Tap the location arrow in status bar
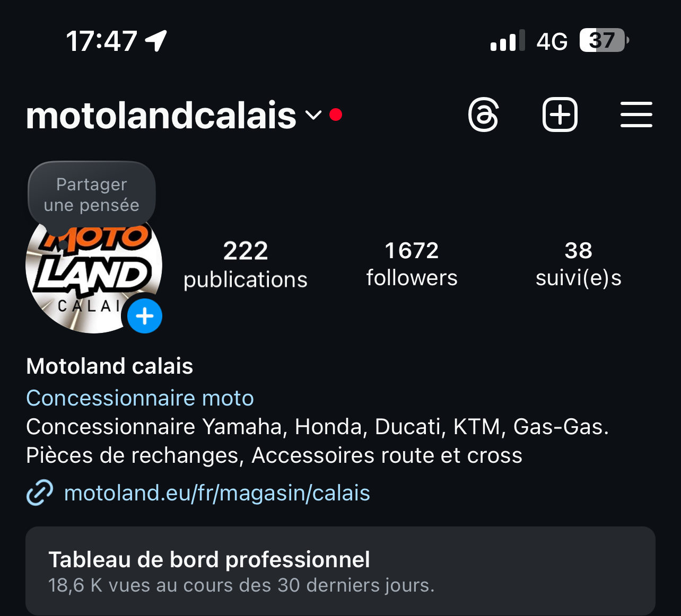 point(156,41)
